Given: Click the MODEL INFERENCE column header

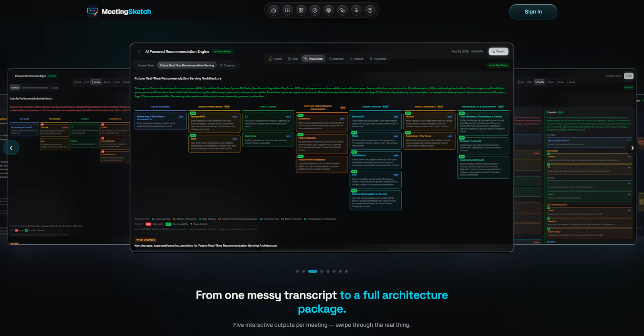Looking at the screenshot, I should 425,107.
